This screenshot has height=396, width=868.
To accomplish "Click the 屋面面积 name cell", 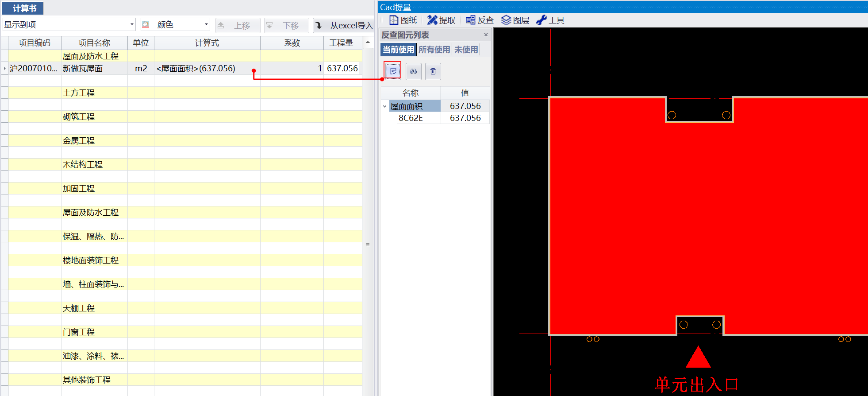I will [x=415, y=106].
